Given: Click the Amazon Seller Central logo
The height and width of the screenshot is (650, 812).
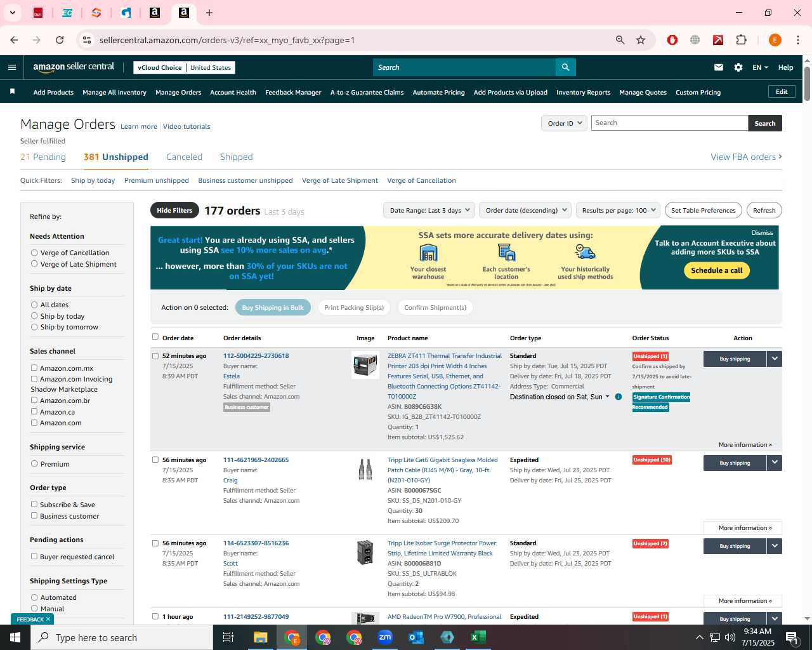Looking at the screenshot, I should tap(74, 67).
